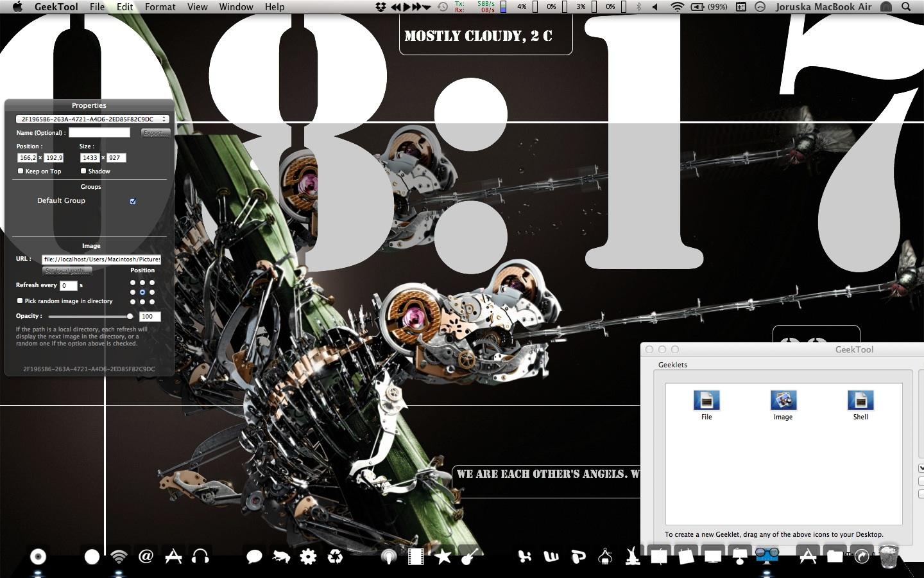924x578 pixels.
Task: Open the Window menu
Action: point(236,7)
